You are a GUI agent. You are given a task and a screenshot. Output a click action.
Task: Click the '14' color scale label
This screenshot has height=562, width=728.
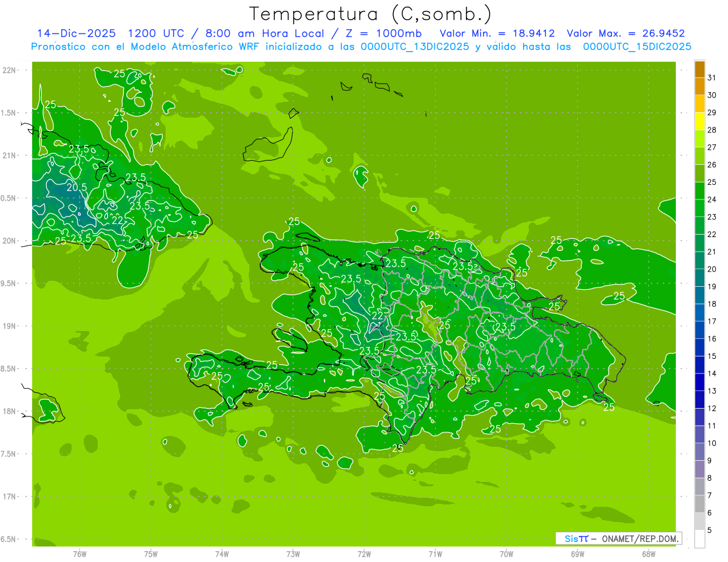(x=712, y=374)
